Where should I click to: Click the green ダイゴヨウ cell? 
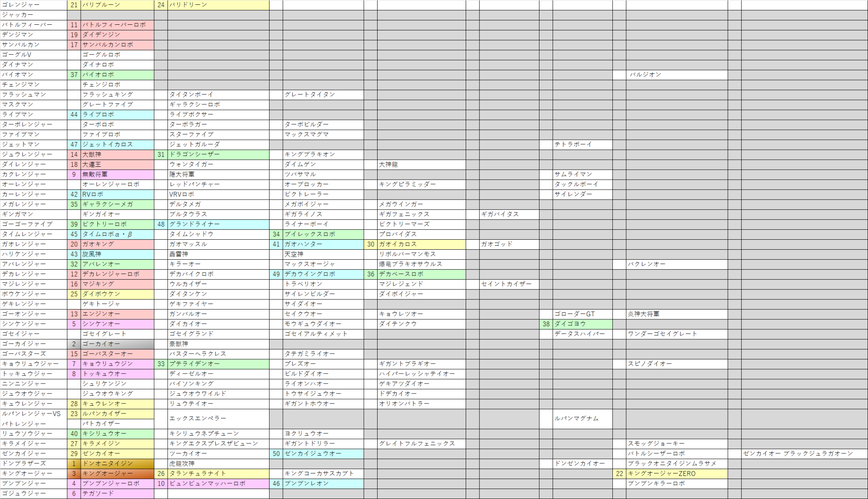[582, 324]
